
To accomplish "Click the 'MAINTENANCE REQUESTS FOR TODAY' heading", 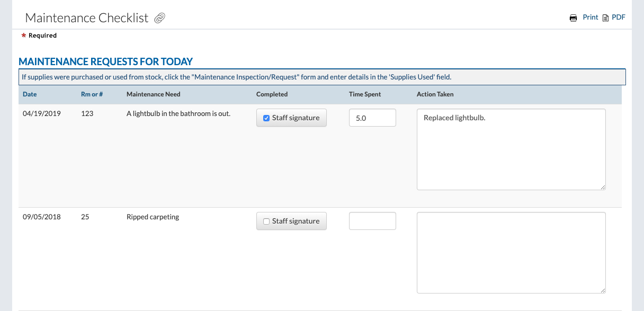I will pyautogui.click(x=106, y=61).
